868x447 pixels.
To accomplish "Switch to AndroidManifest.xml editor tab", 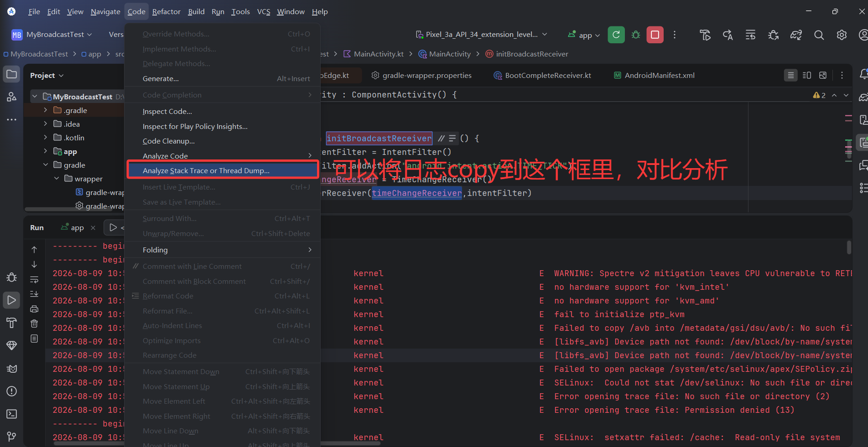I will coord(654,75).
